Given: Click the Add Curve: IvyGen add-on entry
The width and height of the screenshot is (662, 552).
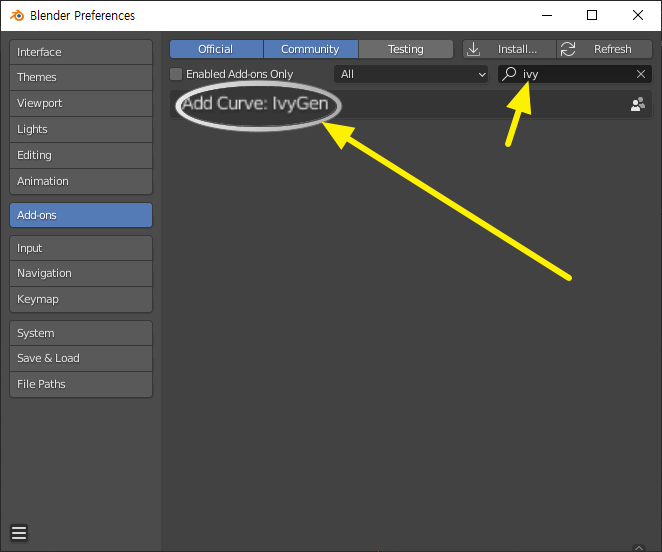Looking at the screenshot, I should click(x=411, y=104).
